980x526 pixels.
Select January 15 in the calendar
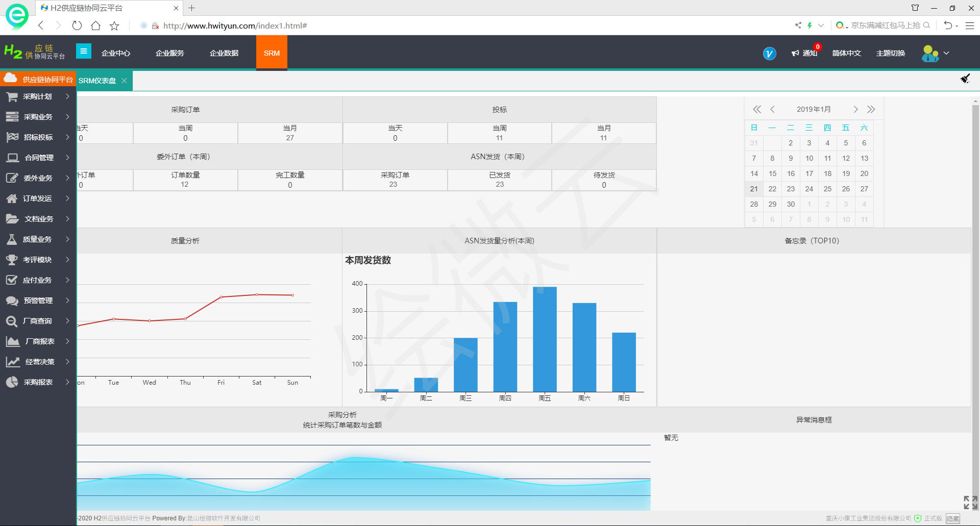click(x=772, y=173)
